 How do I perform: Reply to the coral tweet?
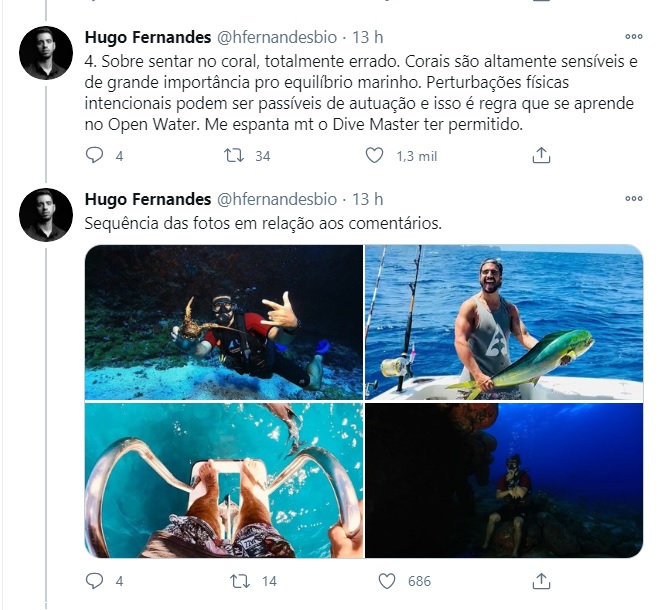pyautogui.click(x=95, y=156)
